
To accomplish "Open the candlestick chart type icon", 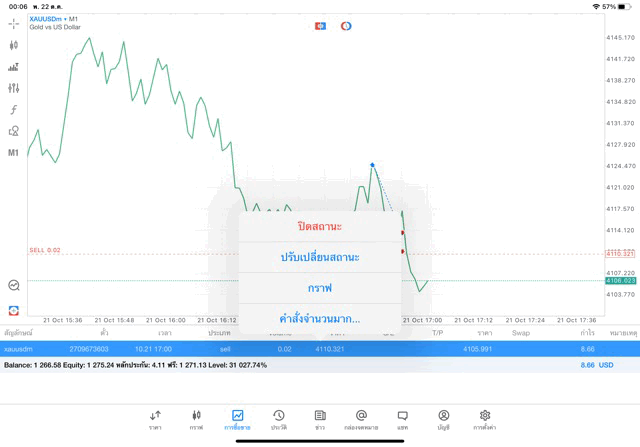I will tap(13, 45).
